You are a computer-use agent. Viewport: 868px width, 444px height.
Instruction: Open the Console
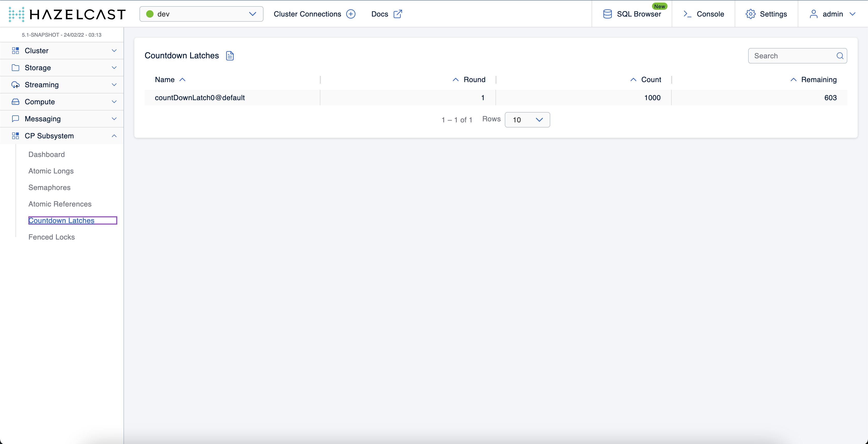tap(703, 14)
